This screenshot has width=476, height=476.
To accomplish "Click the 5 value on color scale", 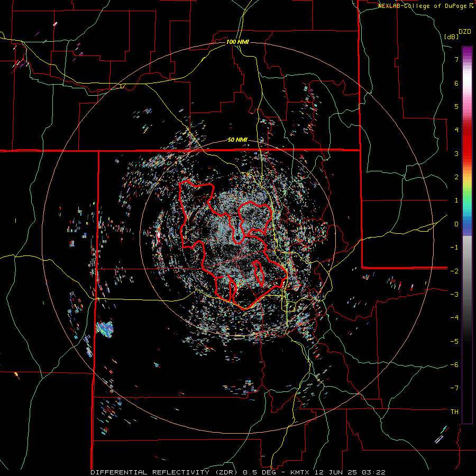I will click(456, 106).
